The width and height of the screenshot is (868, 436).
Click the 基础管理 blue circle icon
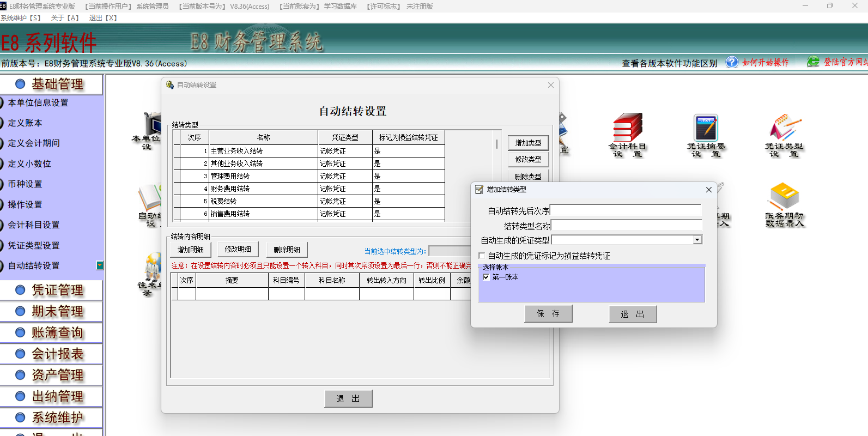tap(20, 84)
